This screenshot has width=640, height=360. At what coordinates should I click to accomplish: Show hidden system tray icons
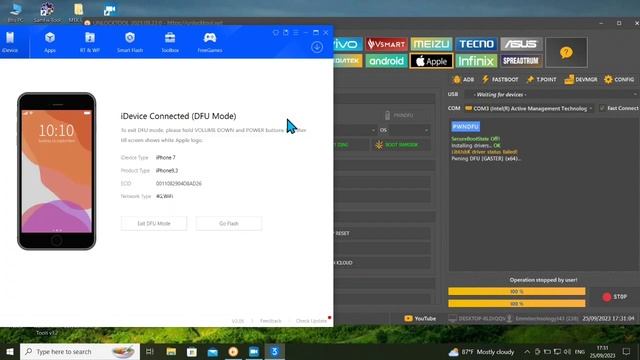pos(527,351)
